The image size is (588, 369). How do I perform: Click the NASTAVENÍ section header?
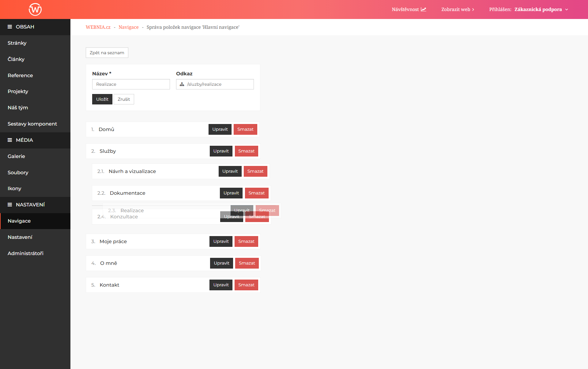coord(35,205)
